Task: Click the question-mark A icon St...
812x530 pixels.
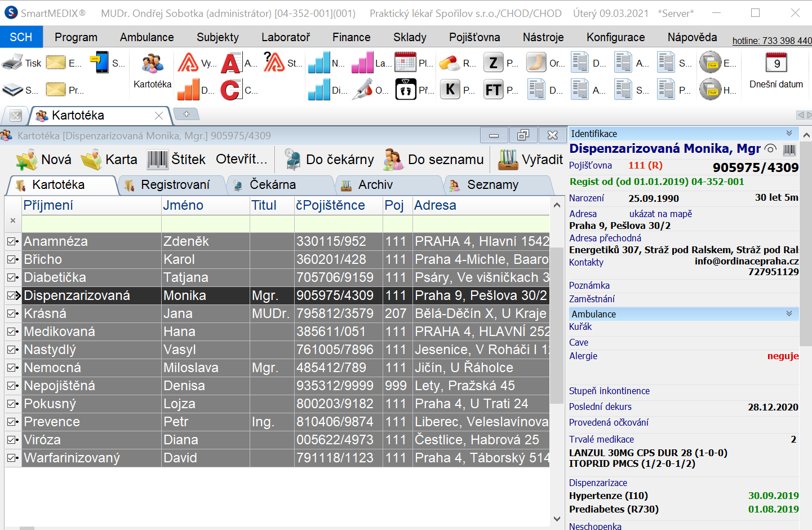Action: pos(274,62)
